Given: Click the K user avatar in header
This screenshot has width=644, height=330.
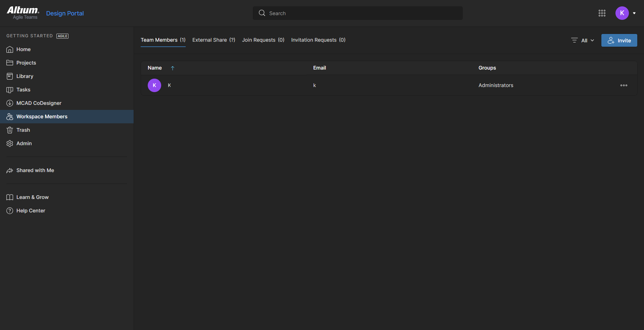Looking at the screenshot, I should click(x=622, y=13).
